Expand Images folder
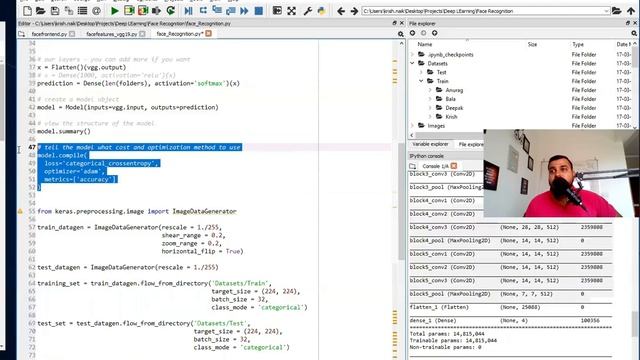The width and height of the screenshot is (640, 360). [412, 126]
